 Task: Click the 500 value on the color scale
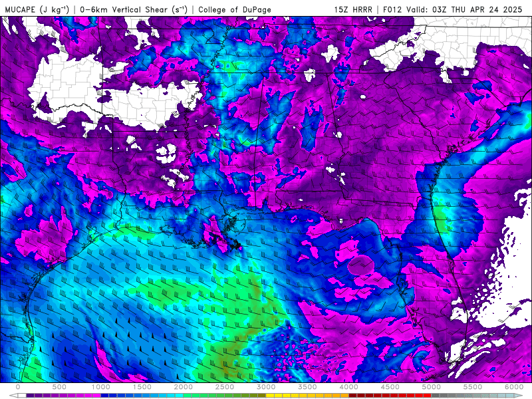59,387
